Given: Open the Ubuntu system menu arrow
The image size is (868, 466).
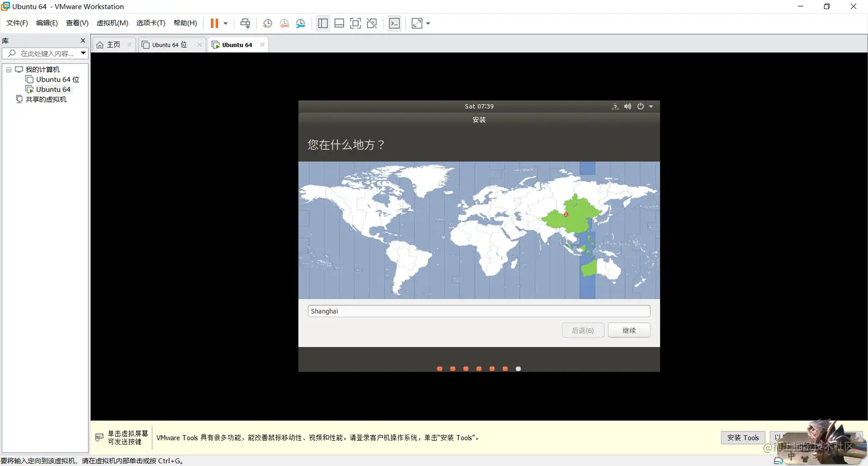Looking at the screenshot, I should pyautogui.click(x=651, y=106).
